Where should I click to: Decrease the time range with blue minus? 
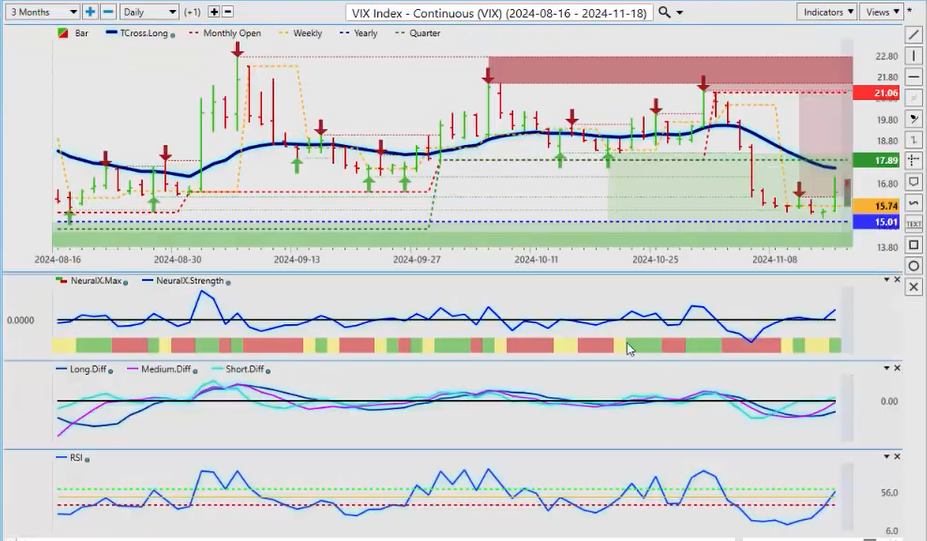pos(108,12)
